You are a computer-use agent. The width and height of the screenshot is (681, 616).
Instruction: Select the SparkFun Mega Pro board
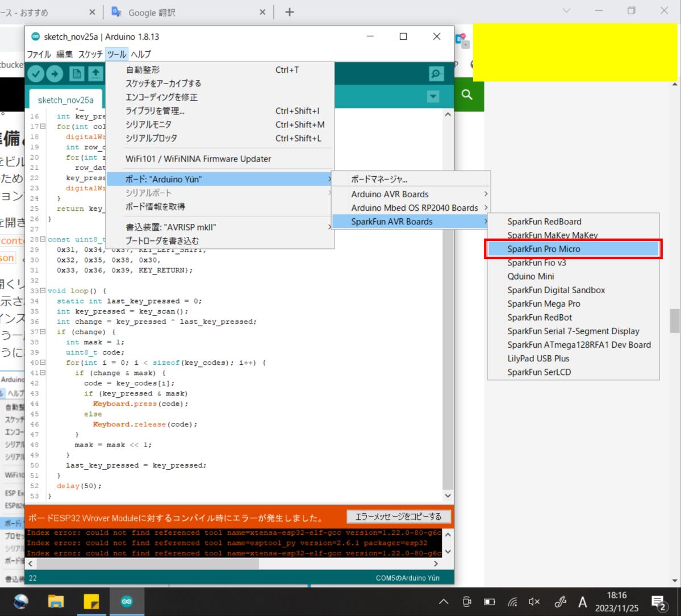click(x=573, y=303)
